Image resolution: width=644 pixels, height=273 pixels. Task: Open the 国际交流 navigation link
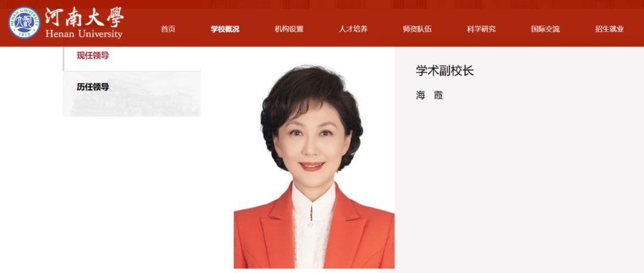coord(546,29)
